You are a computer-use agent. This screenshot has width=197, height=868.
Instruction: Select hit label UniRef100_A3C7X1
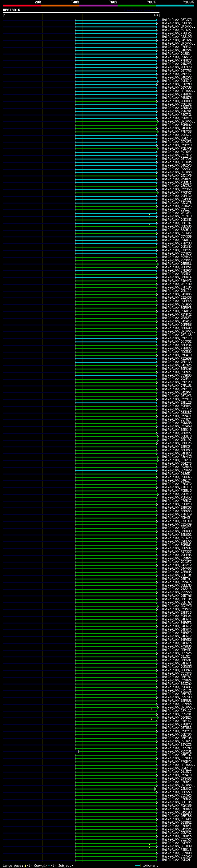click(x=176, y=115)
